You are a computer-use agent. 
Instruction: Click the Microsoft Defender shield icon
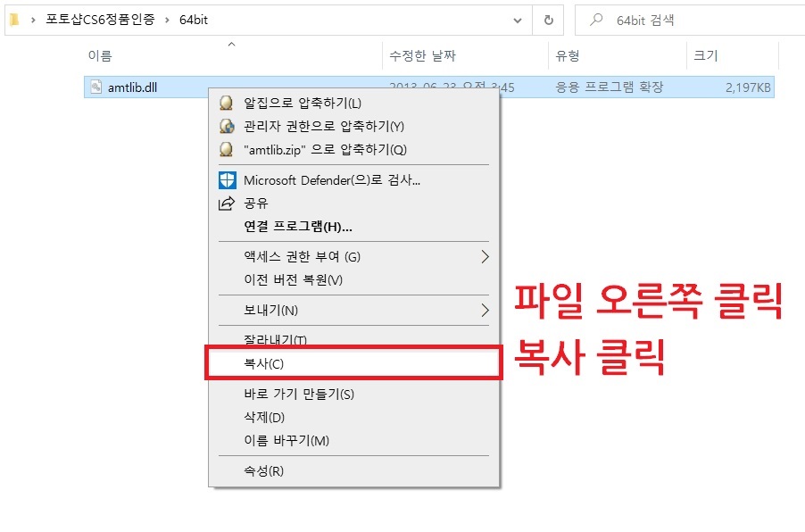226,181
